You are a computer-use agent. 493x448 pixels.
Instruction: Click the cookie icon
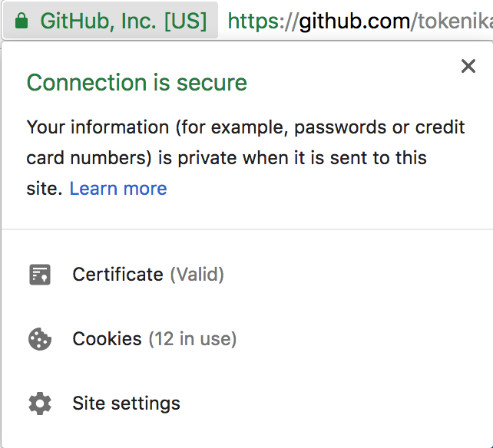[40, 339]
